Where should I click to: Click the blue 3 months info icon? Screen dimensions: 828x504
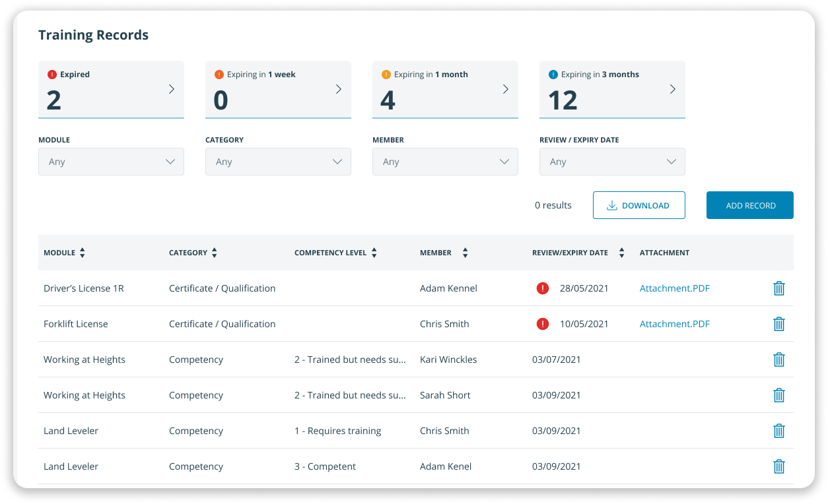pyautogui.click(x=553, y=75)
